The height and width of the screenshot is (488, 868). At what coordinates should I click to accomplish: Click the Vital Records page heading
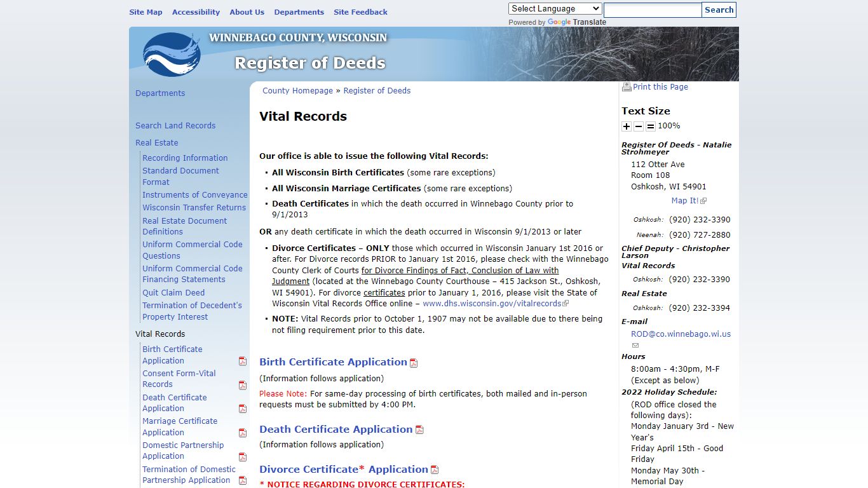click(303, 116)
